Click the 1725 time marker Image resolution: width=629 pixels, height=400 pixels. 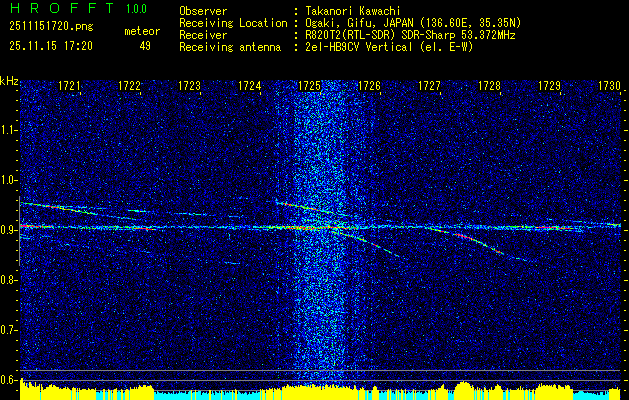click(x=309, y=85)
